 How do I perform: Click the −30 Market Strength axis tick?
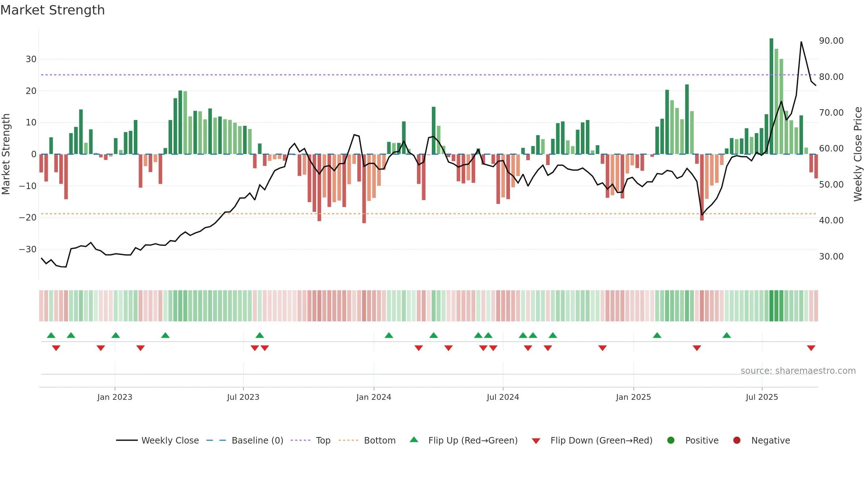(28, 249)
